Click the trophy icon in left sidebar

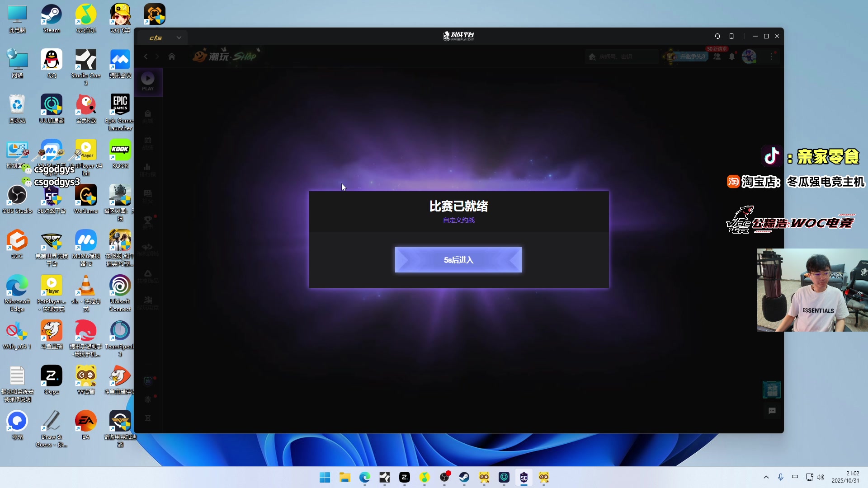pyautogui.click(x=148, y=221)
